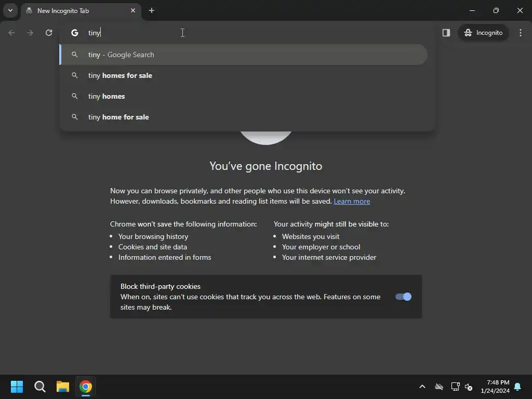Select the New Incognito Tab tab
The image size is (532, 399).
tap(82, 11)
